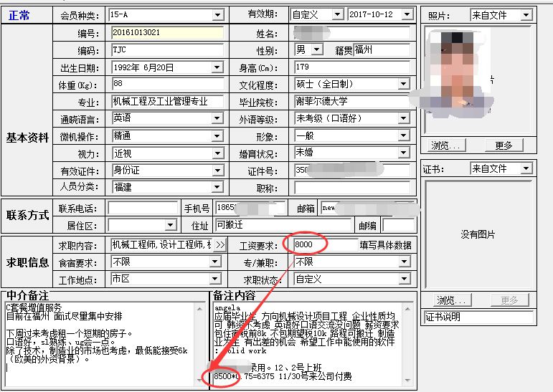Viewport: 553px width, 392px height.
Task: Click the 手机号 input field
Action: [250, 208]
